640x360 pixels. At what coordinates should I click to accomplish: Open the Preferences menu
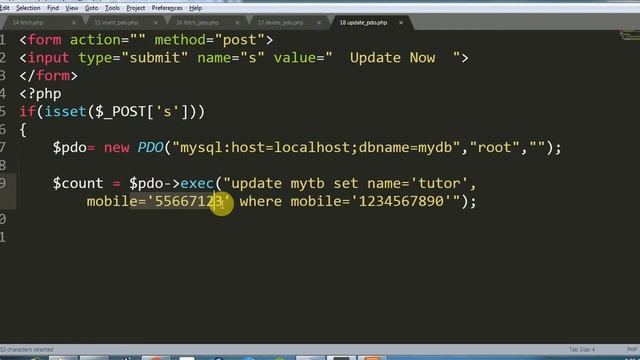click(x=167, y=8)
